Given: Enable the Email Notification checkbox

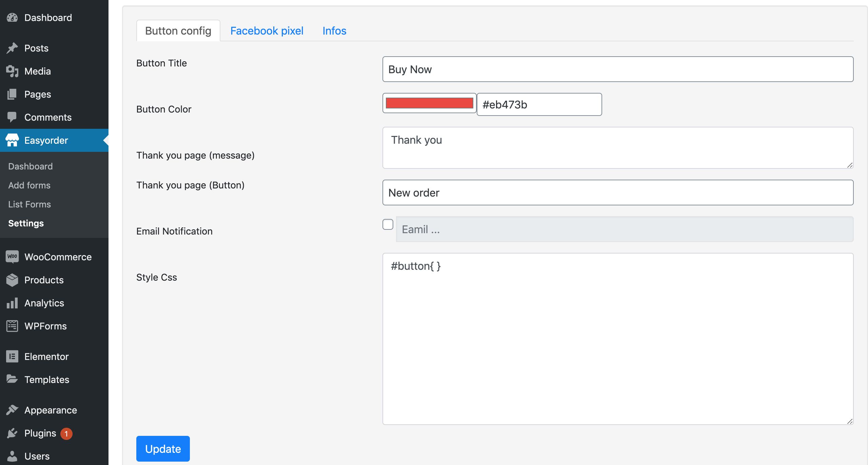Looking at the screenshot, I should click(388, 224).
